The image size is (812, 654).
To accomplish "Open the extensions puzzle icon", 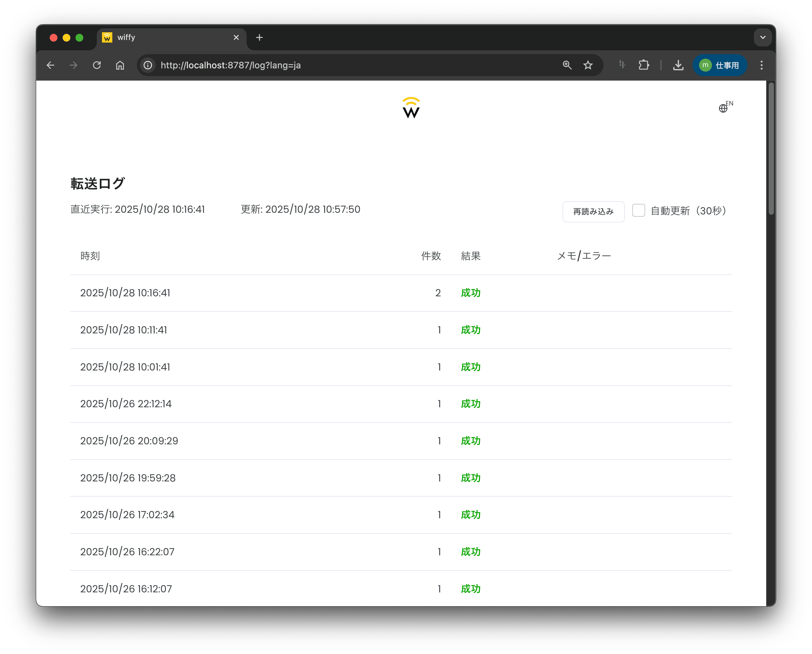I will point(644,65).
